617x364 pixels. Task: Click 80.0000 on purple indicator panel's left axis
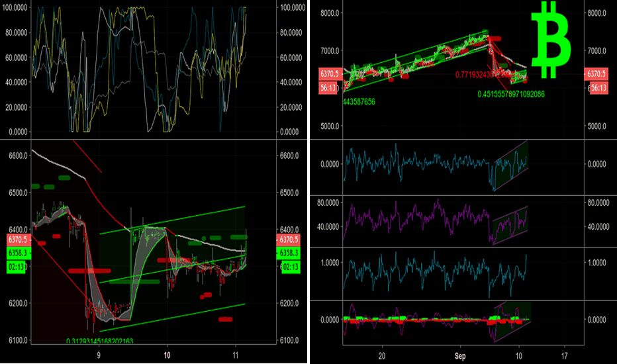click(x=328, y=203)
